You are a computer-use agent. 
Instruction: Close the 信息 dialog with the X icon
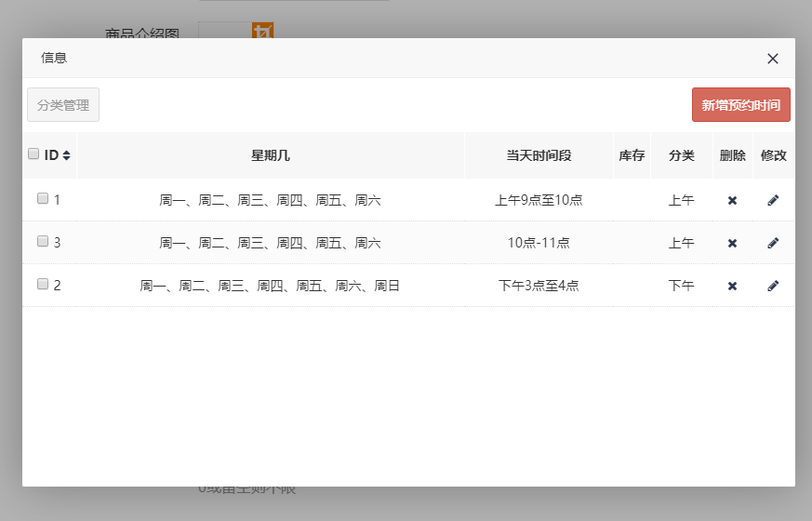[x=772, y=59]
